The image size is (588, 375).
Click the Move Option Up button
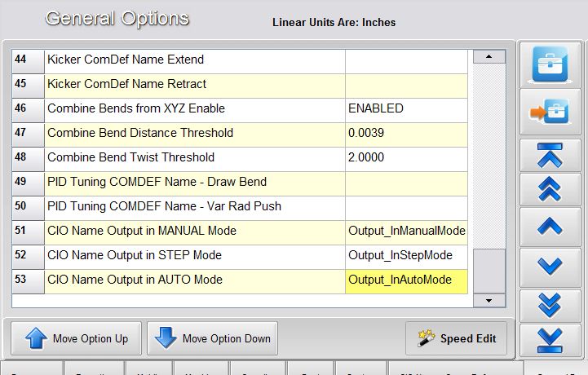click(75, 338)
